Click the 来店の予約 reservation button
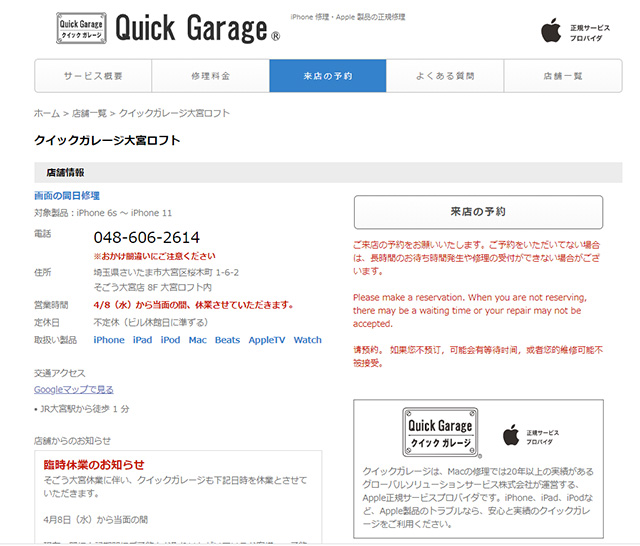This screenshot has height=546, width=640. click(478, 212)
